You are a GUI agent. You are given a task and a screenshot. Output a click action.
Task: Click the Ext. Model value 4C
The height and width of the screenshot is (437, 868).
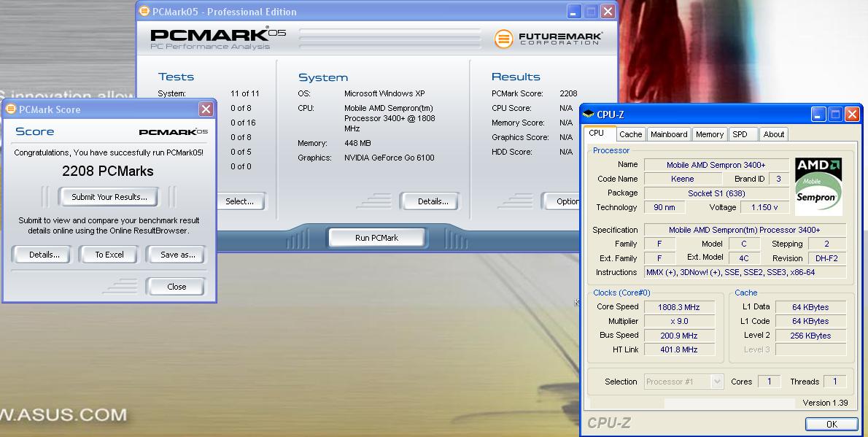(743, 258)
